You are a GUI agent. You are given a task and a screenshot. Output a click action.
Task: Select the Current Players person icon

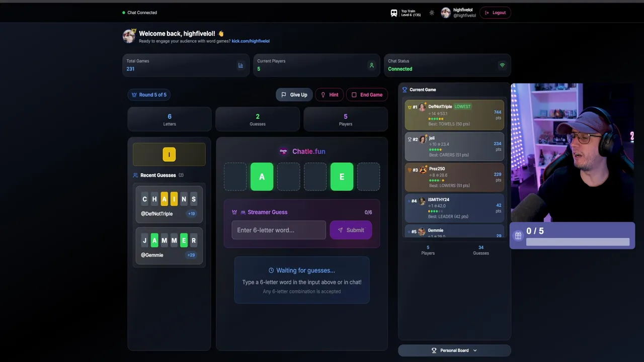372,65
